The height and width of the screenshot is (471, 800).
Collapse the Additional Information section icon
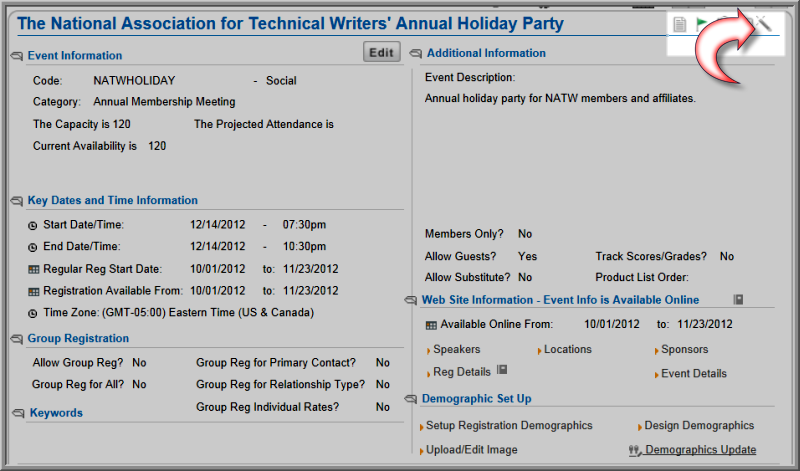pyautogui.click(x=416, y=53)
